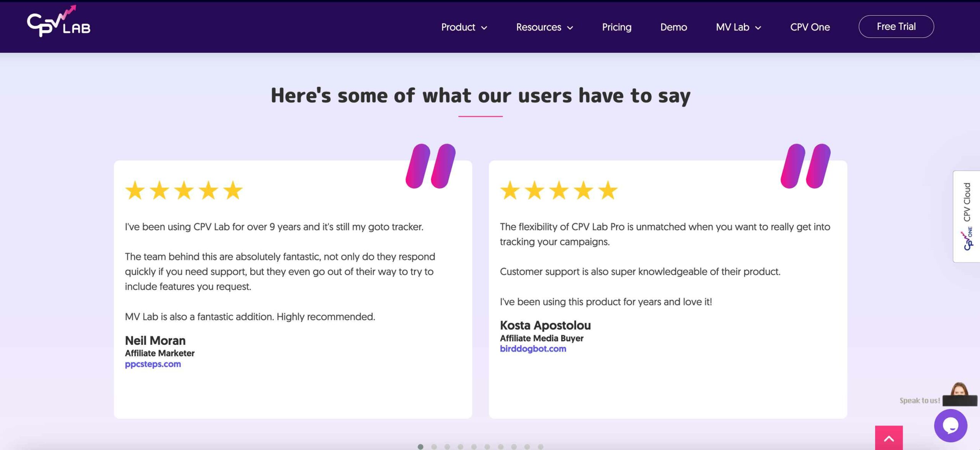980x450 pixels.
Task: Open the Demo menu item
Action: (673, 27)
